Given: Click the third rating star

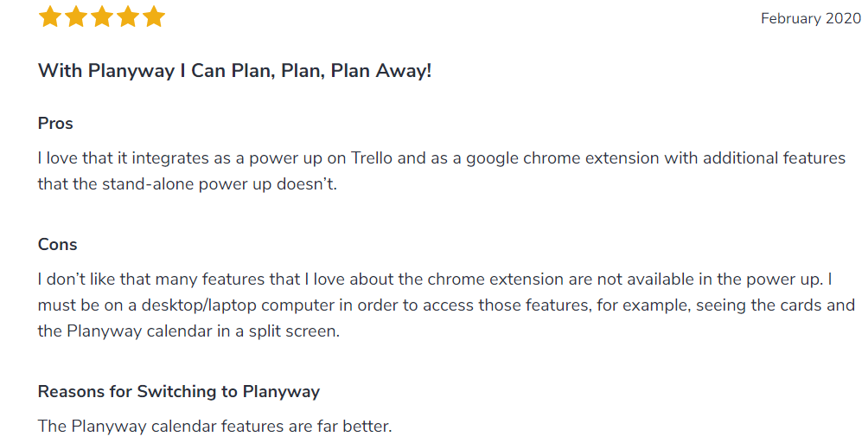Looking at the screenshot, I should coord(102,17).
